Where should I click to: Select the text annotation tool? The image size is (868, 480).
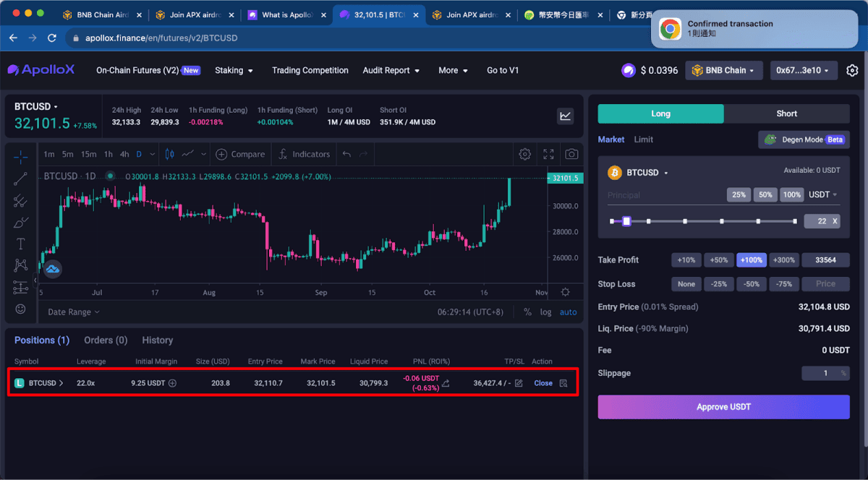20,244
